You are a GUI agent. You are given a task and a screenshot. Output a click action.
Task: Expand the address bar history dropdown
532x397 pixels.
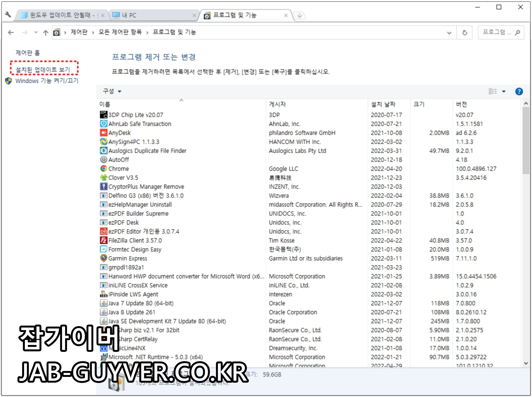pos(449,33)
